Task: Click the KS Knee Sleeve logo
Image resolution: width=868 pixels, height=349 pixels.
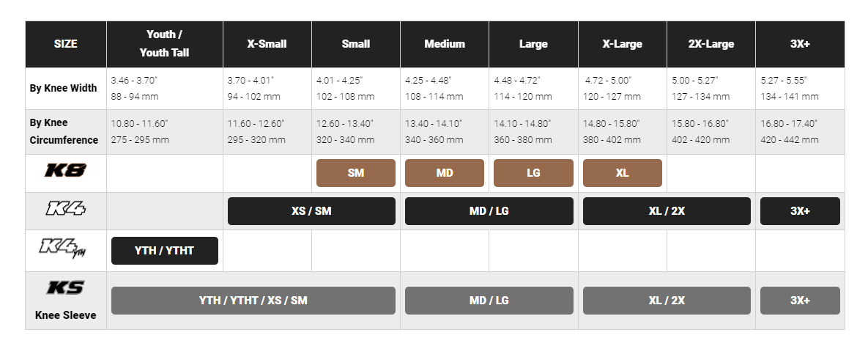Action: 66,288
